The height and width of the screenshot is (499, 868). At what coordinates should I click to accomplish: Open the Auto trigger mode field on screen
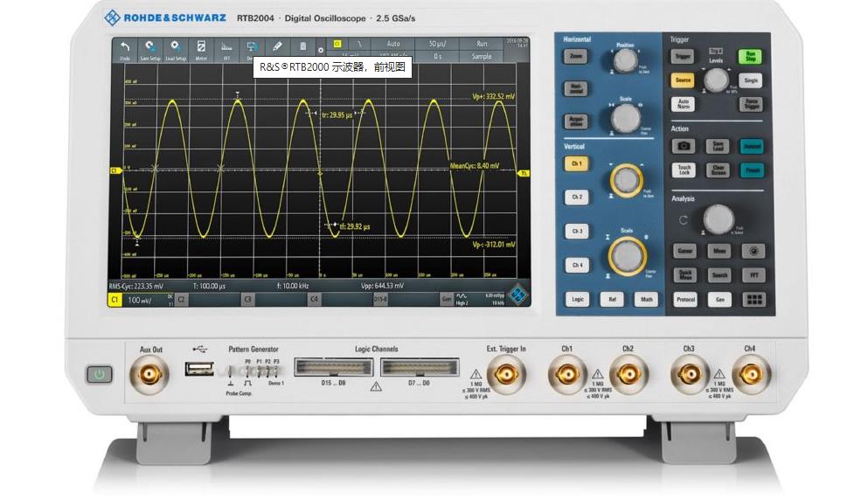[393, 44]
